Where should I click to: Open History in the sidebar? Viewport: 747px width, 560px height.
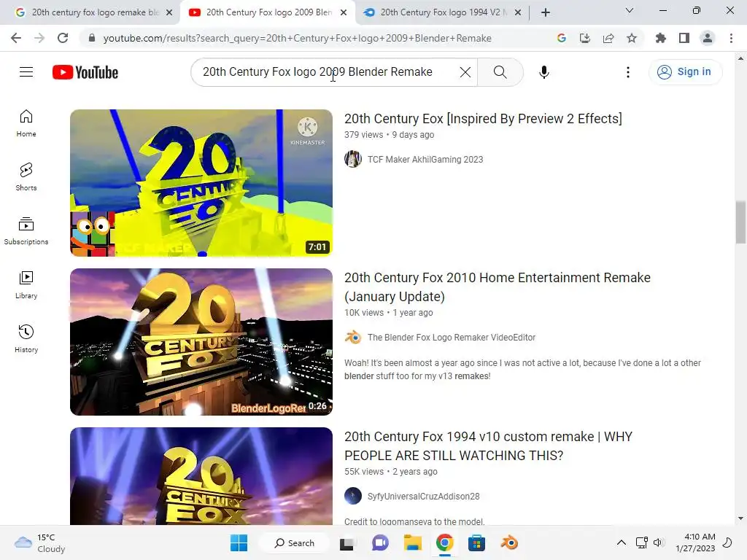tap(26, 338)
